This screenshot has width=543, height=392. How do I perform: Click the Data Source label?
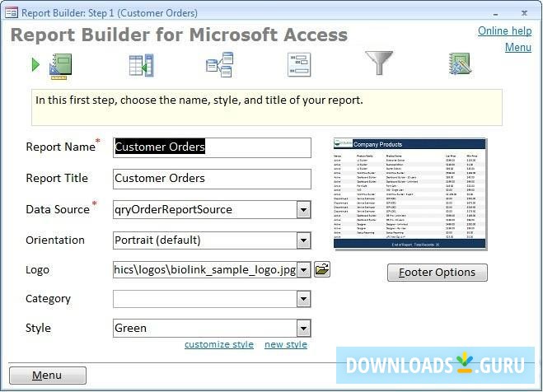click(58, 210)
